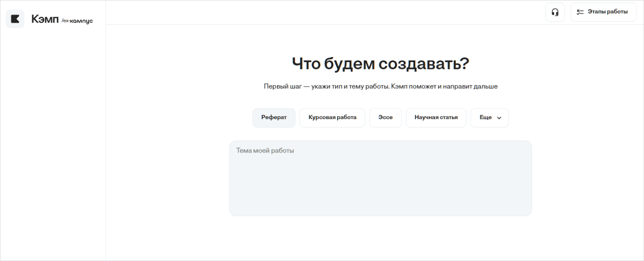
Task: Select the Реферат work type
Action: click(x=273, y=117)
